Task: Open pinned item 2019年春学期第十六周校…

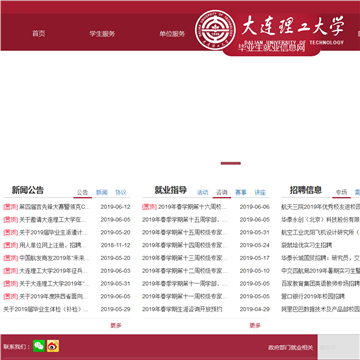Action: (x=185, y=207)
